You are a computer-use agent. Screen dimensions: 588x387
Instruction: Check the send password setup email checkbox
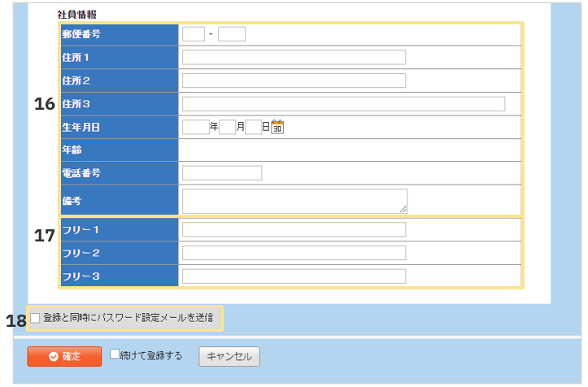35,318
